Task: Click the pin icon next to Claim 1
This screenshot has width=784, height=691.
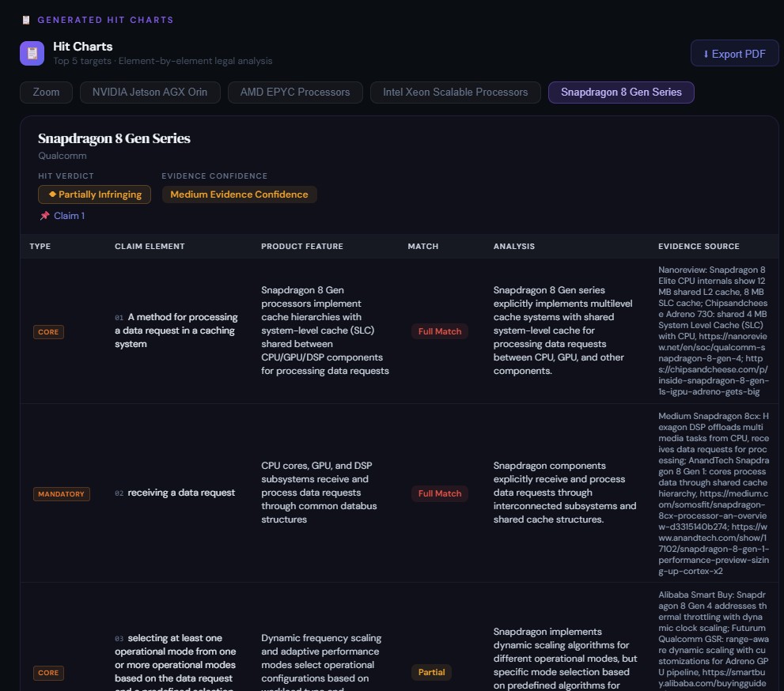Action: (x=44, y=216)
